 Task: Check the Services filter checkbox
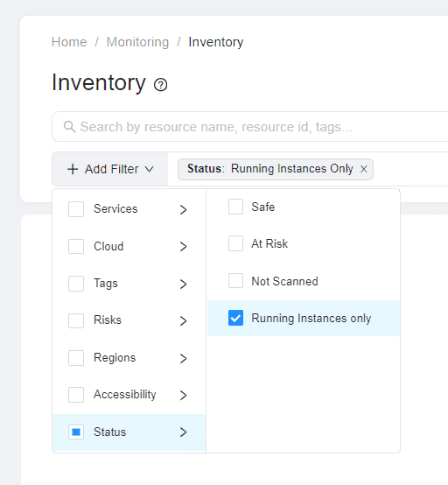point(76,209)
